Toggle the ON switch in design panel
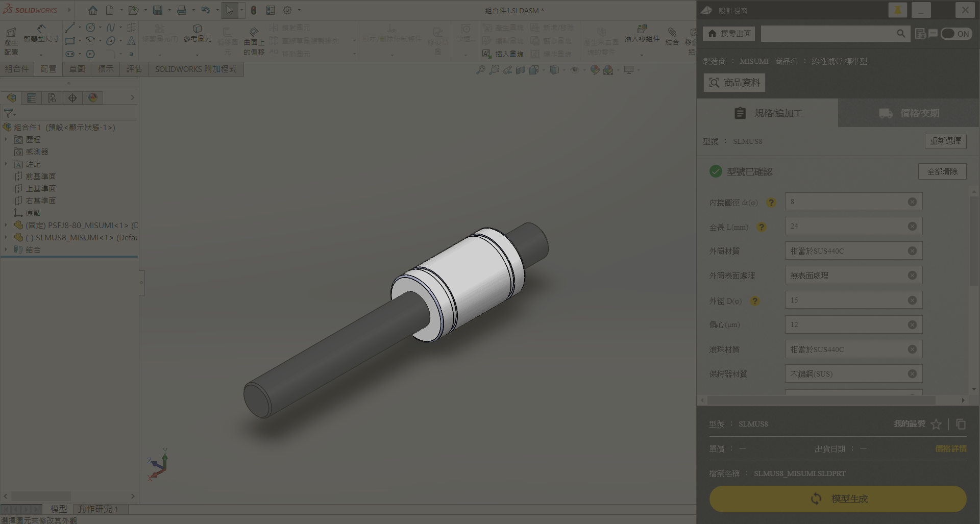Image resolution: width=980 pixels, height=524 pixels. [x=956, y=34]
